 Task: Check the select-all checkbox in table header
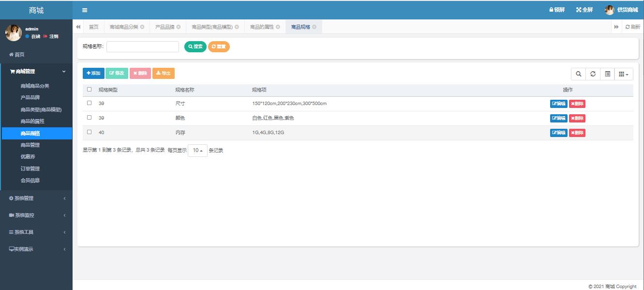tap(89, 90)
